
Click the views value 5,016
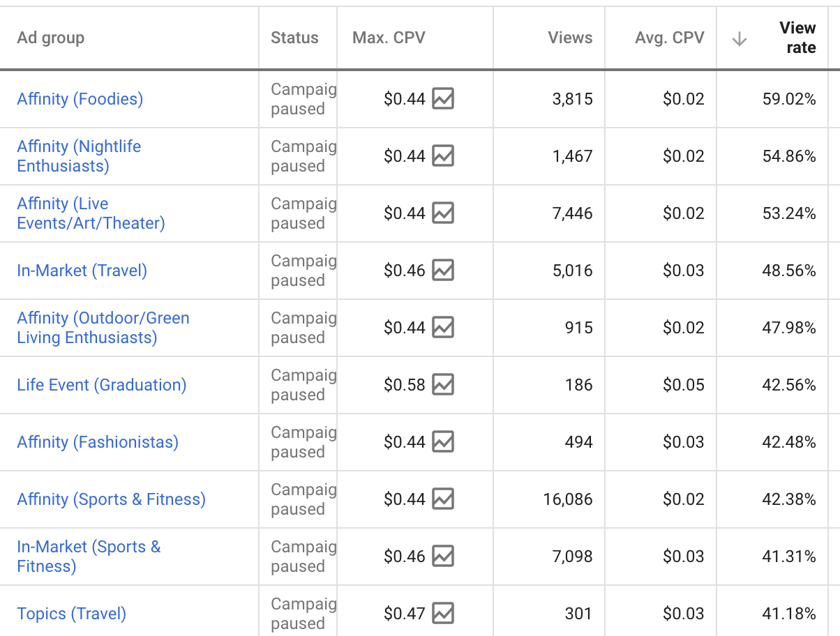click(x=573, y=271)
